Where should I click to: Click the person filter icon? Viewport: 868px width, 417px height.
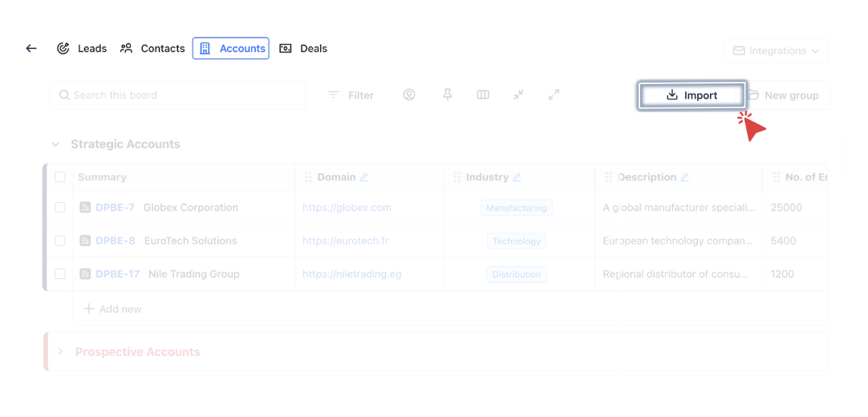(409, 95)
